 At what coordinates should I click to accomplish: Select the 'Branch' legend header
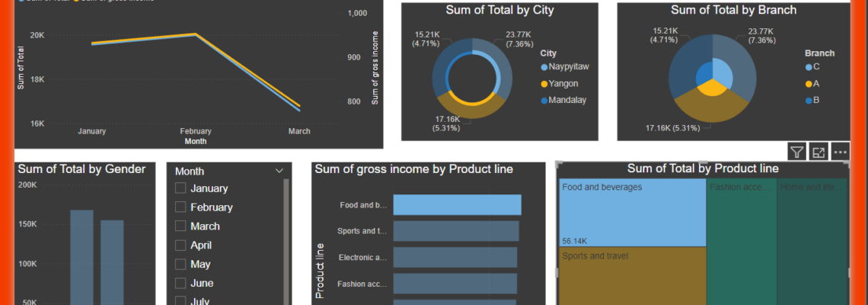(x=820, y=53)
